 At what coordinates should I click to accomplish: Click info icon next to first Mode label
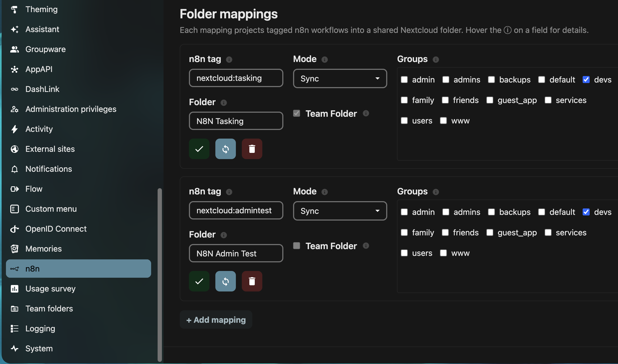click(x=325, y=59)
